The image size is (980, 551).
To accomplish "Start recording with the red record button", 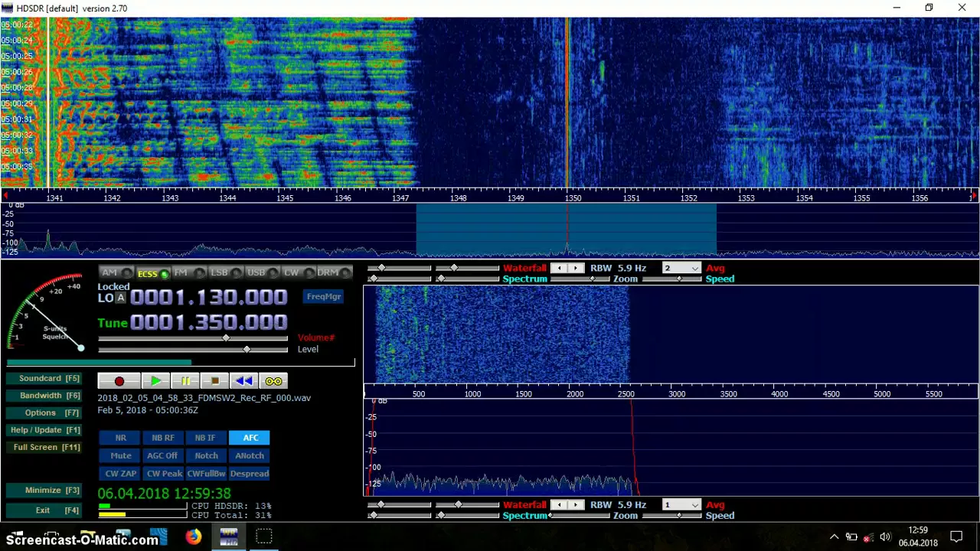I will click(x=119, y=381).
